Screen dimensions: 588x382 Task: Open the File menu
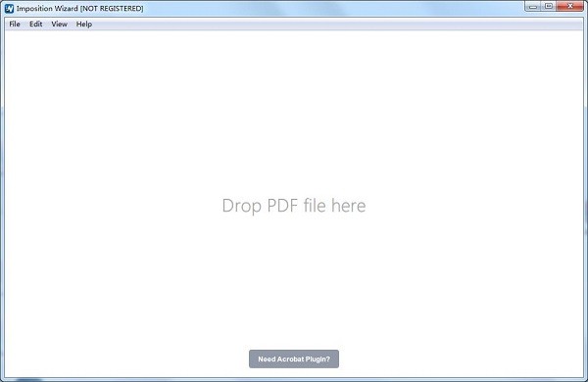15,24
